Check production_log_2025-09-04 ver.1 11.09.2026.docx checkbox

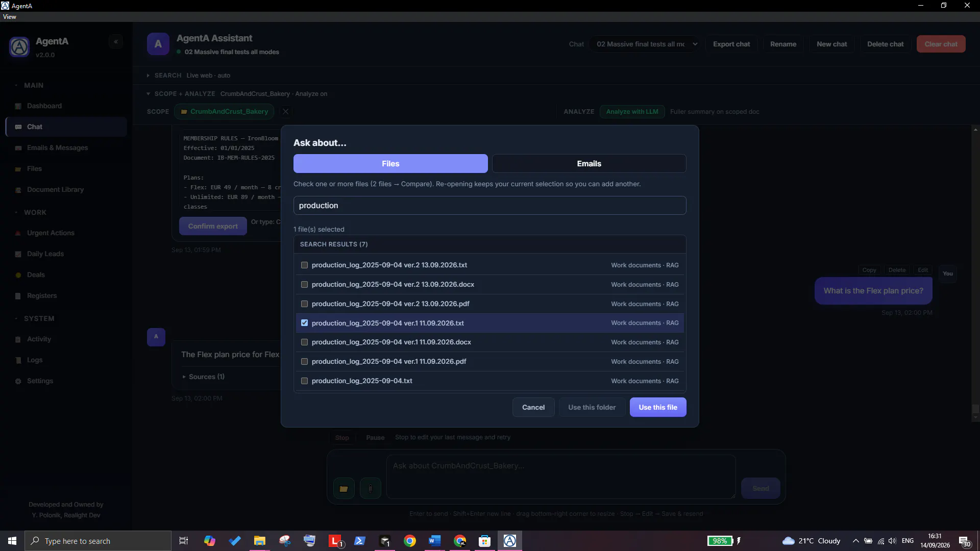click(304, 342)
